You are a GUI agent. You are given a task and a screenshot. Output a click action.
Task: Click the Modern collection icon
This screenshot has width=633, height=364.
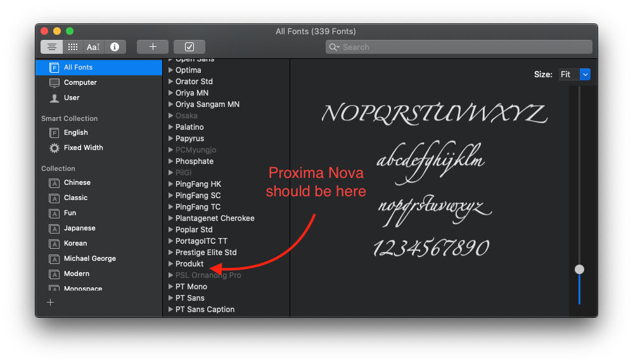54,274
